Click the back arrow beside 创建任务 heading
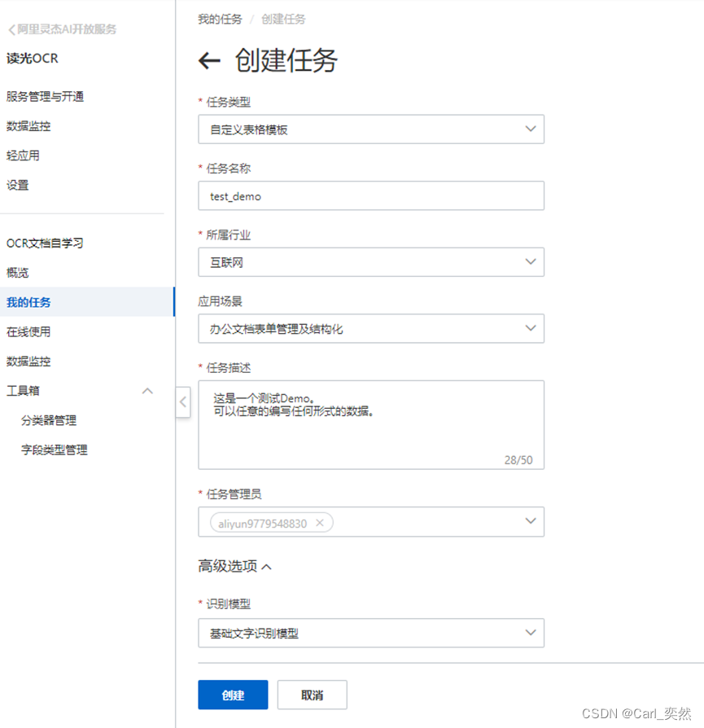Screen dimensions: 704x728 coord(209,61)
